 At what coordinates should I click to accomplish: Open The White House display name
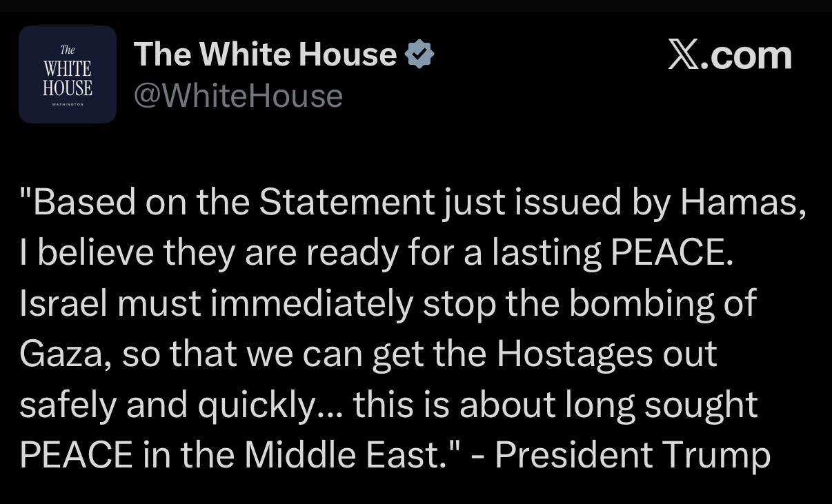pyautogui.click(x=265, y=54)
